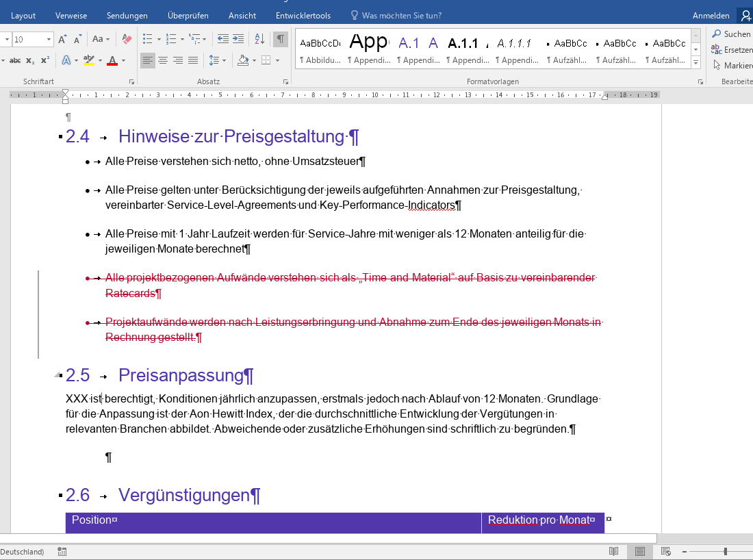
Task: Open the Entwicklertools tab
Action: point(303,15)
